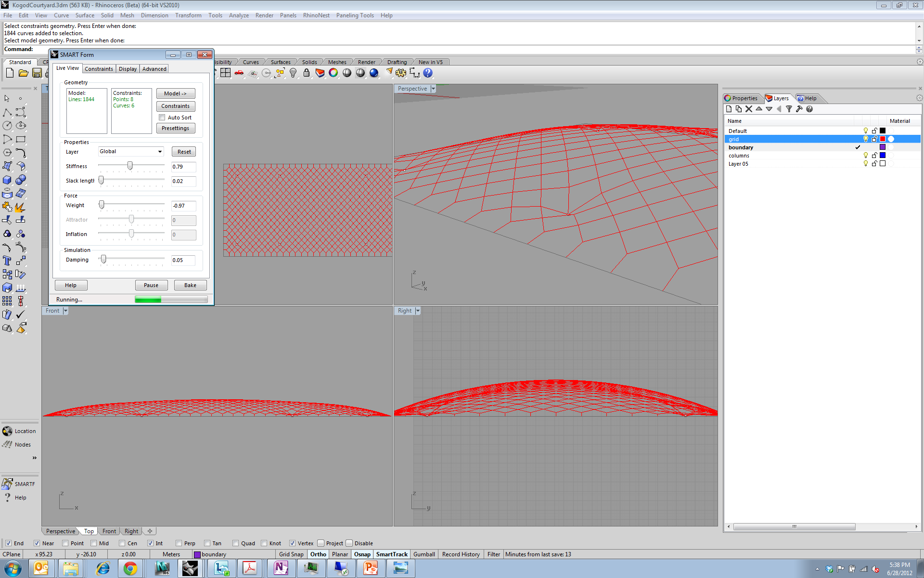Expand the left sidebar with double chevron
The height and width of the screenshot is (578, 924).
click(x=35, y=458)
